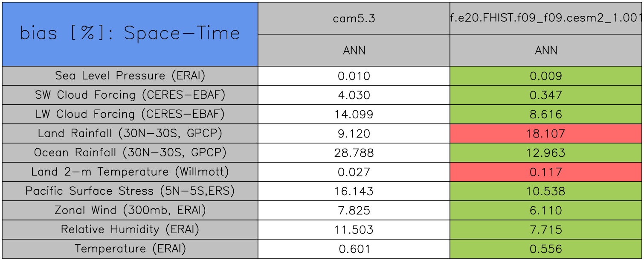This screenshot has width=644, height=261.
Task: Click the 'bias [%]: Space-Time' title cell
Action: click(130, 34)
